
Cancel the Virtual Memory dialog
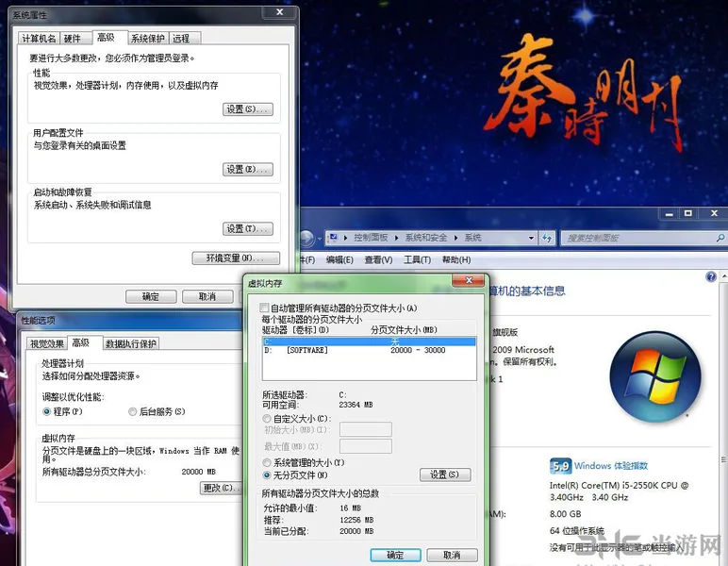(453, 555)
